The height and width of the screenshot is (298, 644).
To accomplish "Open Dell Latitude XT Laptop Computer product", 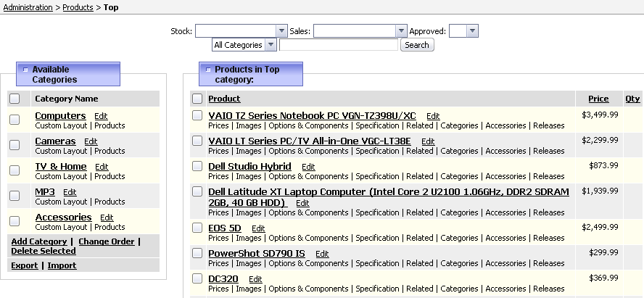I will point(389,197).
